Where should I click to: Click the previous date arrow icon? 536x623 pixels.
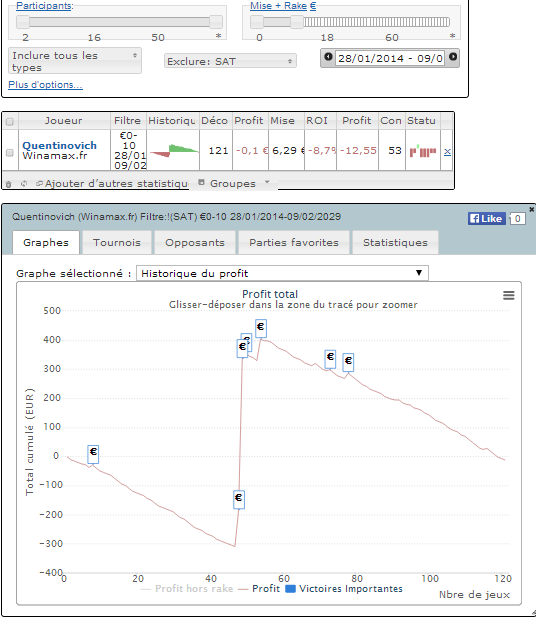coord(328,57)
